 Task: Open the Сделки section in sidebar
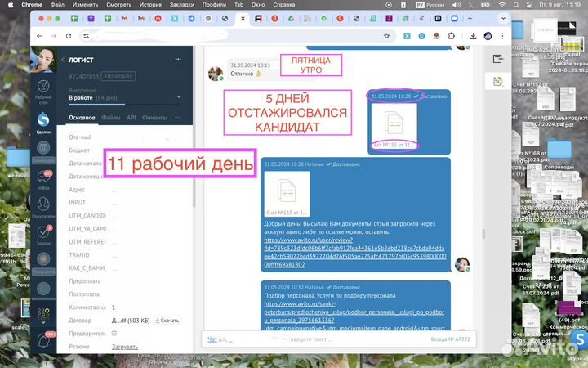(x=43, y=123)
